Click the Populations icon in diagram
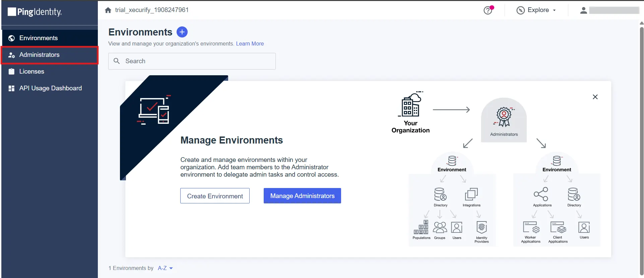This screenshot has width=644, height=278. [x=421, y=227]
